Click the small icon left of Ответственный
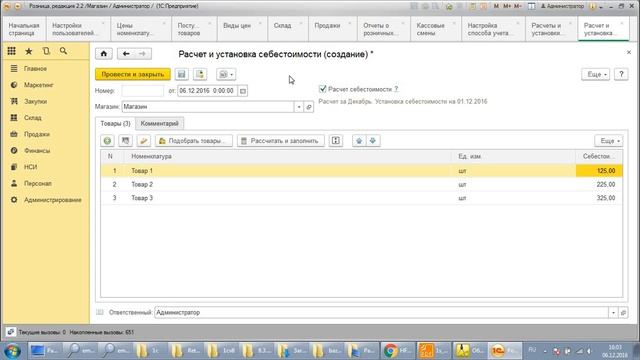640x360 pixels. pyautogui.click(x=100, y=313)
